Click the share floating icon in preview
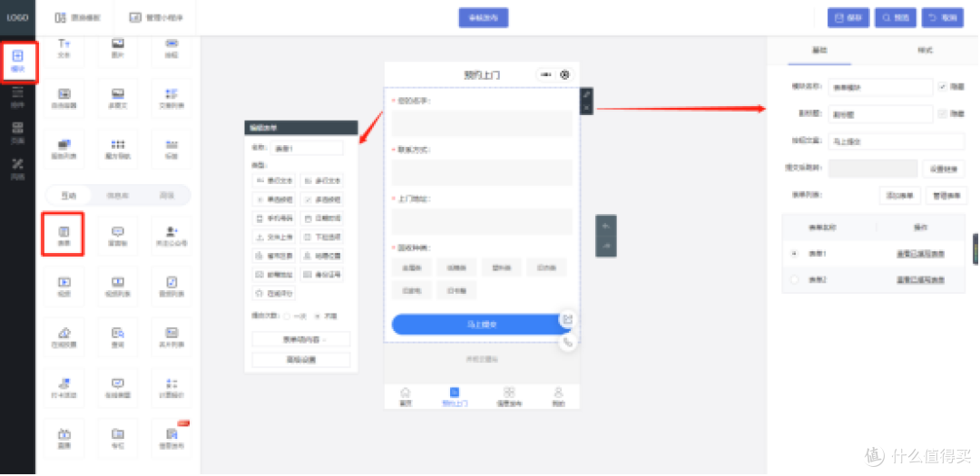Viewport: 980px width, 476px height. pos(567,319)
